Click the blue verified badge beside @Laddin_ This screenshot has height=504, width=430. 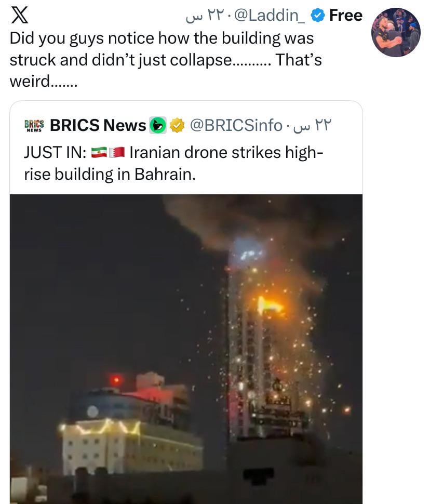(318, 16)
